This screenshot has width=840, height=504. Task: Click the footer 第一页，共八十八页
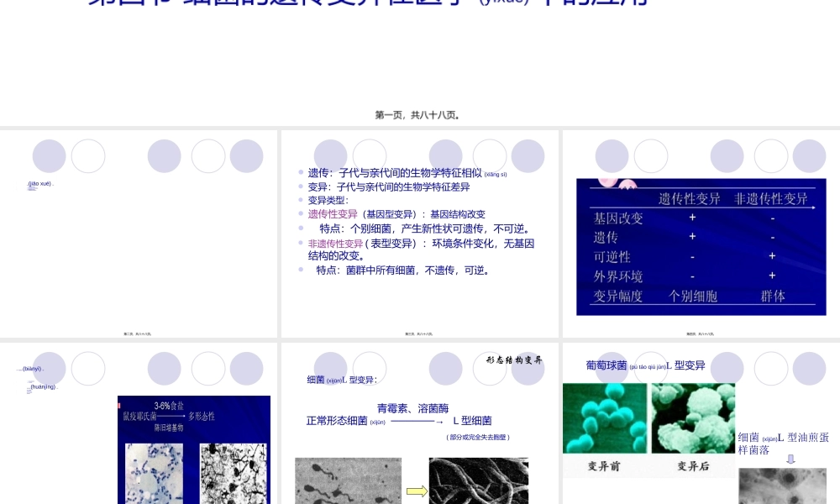[417, 115]
